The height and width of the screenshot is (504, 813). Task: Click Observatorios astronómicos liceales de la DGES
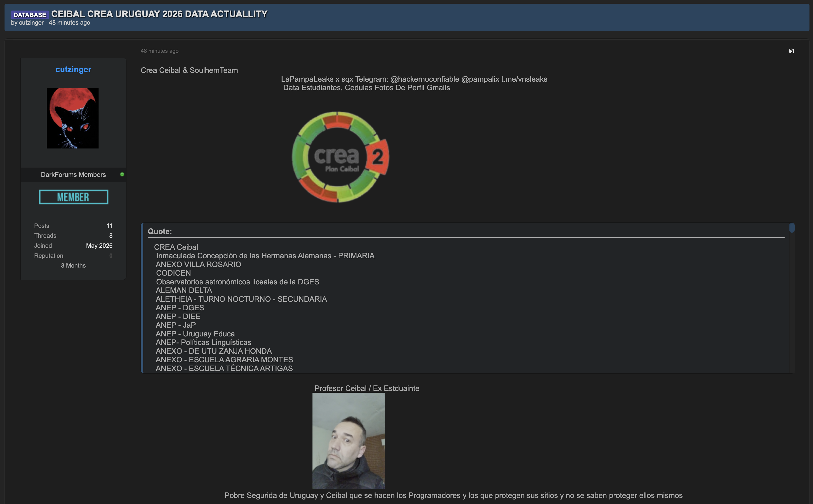[x=237, y=282]
